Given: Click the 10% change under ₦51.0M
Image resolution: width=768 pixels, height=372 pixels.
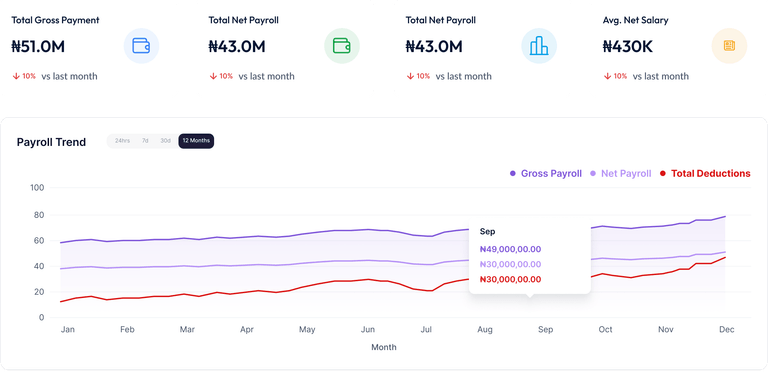Looking at the screenshot, I should 29,76.
